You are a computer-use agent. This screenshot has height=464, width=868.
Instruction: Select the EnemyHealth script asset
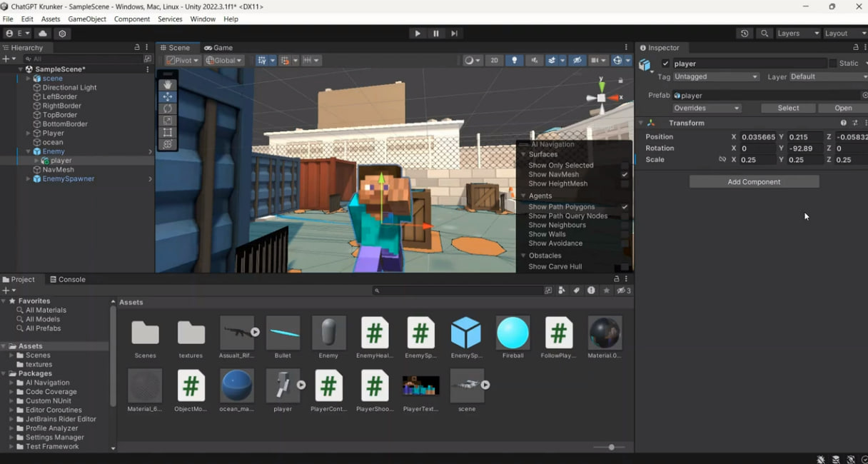[x=375, y=333]
